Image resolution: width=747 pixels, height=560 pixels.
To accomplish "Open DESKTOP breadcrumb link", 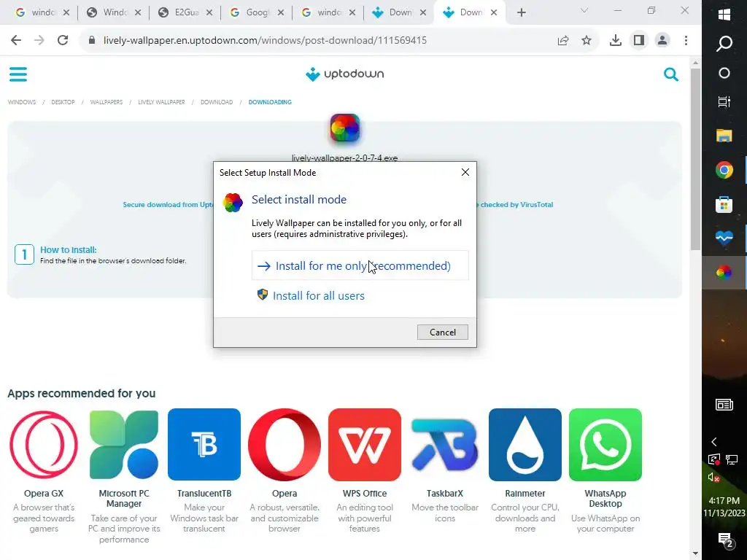I will [63, 102].
